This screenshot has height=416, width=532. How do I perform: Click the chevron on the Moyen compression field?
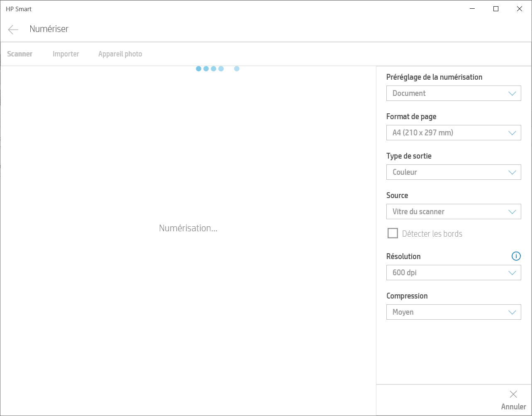512,312
